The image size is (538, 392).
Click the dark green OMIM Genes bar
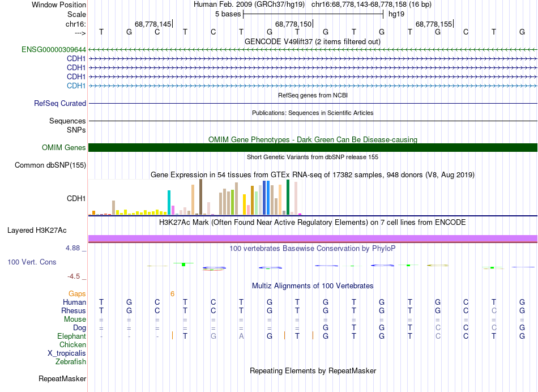coord(313,148)
